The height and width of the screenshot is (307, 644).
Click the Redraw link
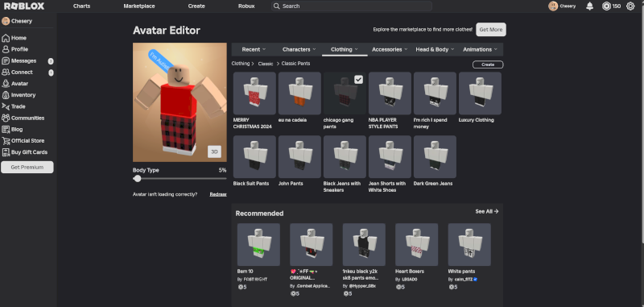click(x=218, y=194)
